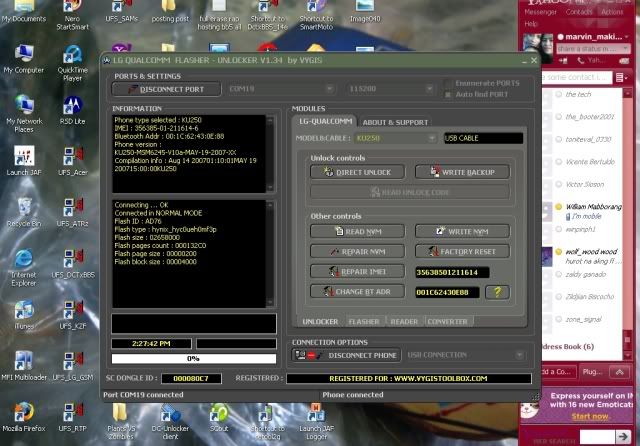Image resolution: width=640 pixels, height=446 pixels.
Task: Select William Mabborang contact in Messenger
Action: click(593, 207)
